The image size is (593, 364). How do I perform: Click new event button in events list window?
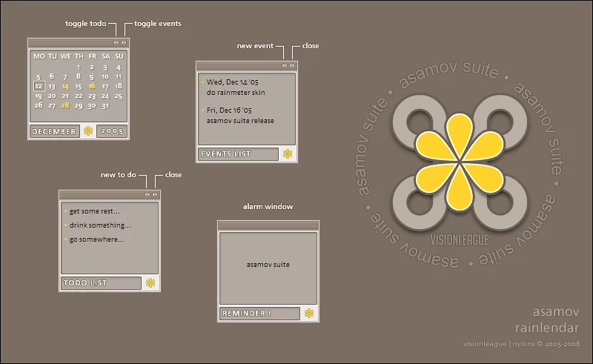(285, 66)
